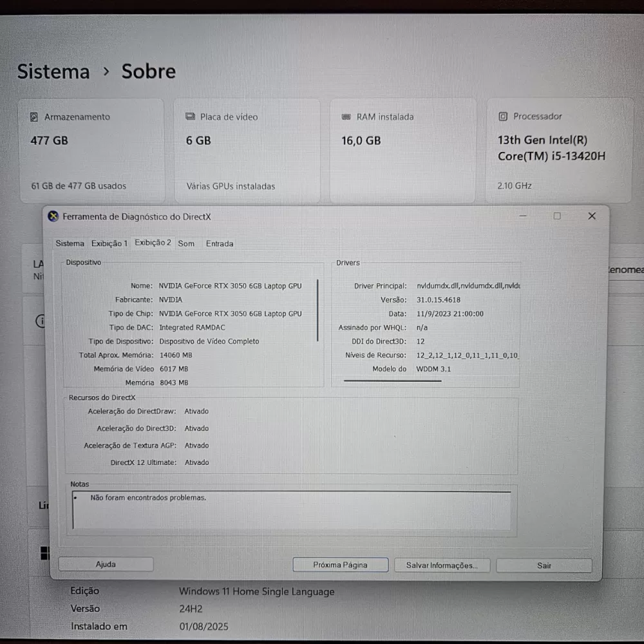Viewport: 644px width, 644px height.
Task: Click the Armazenamento storage icon
Action: click(34, 117)
